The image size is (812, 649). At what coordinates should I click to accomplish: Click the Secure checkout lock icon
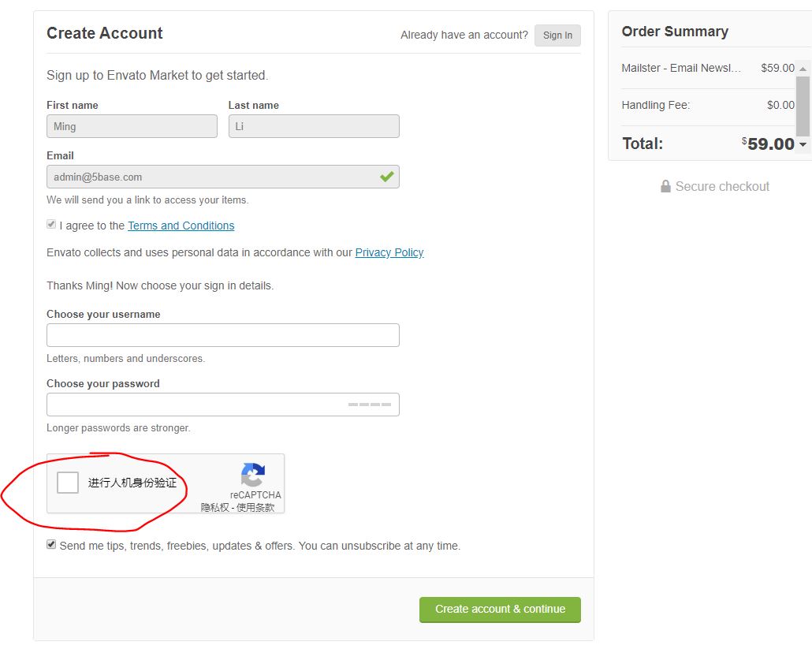click(x=665, y=186)
